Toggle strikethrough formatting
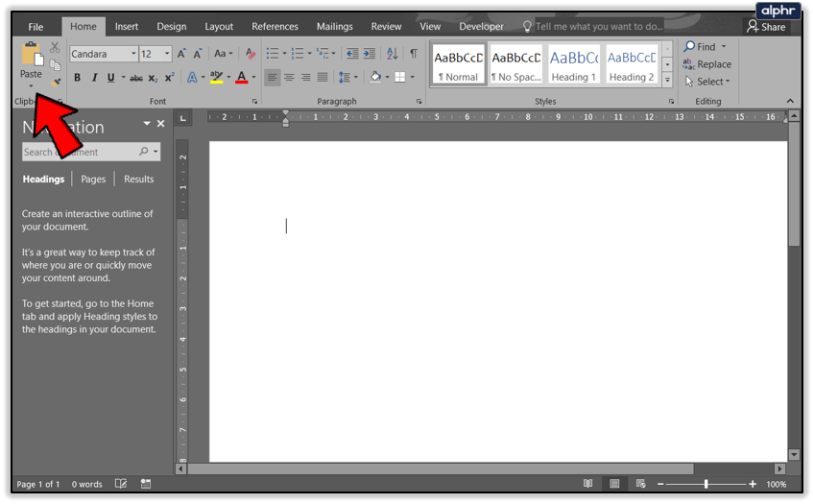The width and height of the screenshot is (814, 504). click(135, 78)
